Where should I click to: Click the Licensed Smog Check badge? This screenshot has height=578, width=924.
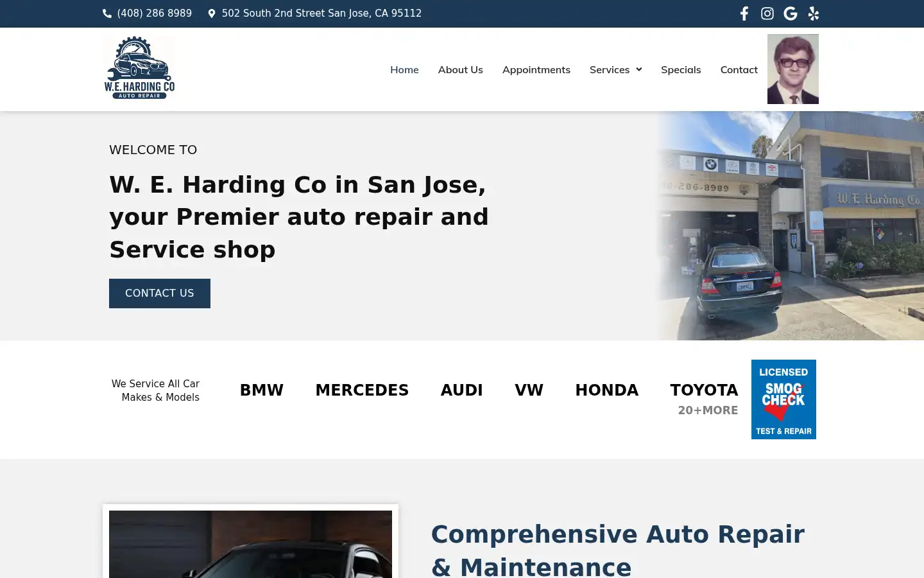coord(783,399)
